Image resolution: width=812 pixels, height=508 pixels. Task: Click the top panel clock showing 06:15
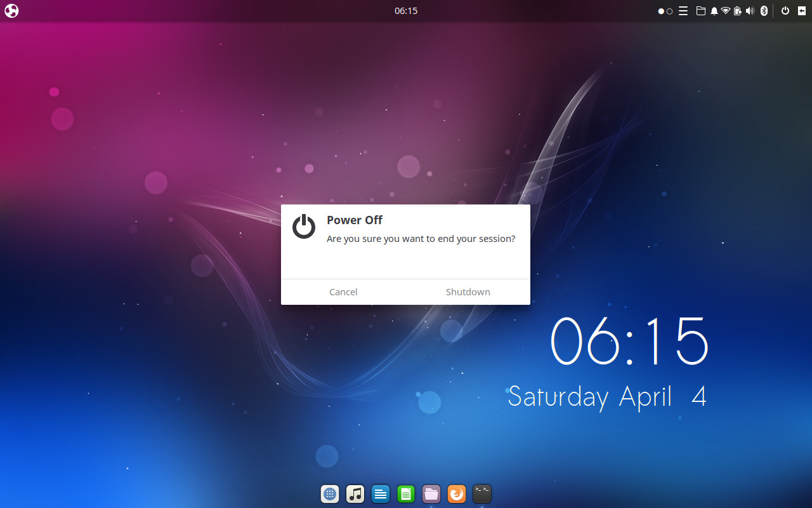click(406, 11)
